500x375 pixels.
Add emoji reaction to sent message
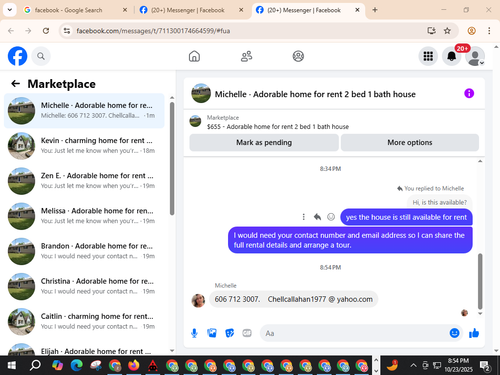(x=331, y=217)
